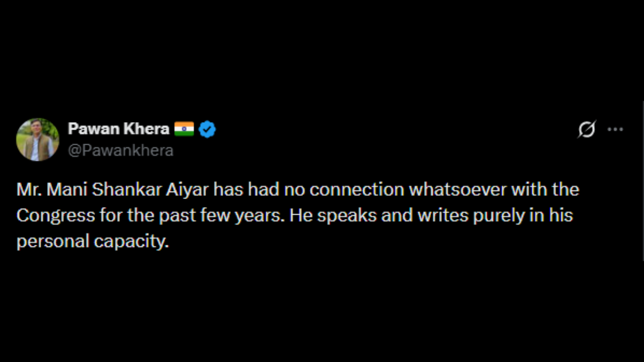644x362 pixels.
Task: Click the word Congress in the tweet text
Action: (x=55, y=215)
